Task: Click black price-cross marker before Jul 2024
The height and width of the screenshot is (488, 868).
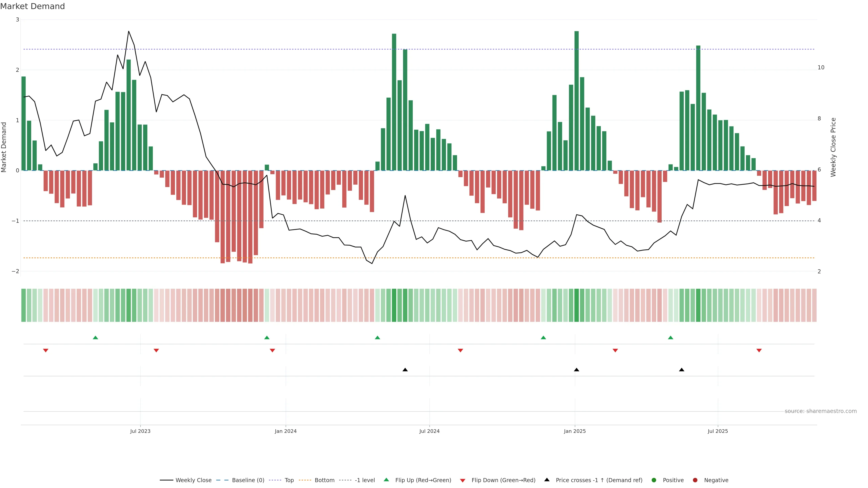Action: 405,370
